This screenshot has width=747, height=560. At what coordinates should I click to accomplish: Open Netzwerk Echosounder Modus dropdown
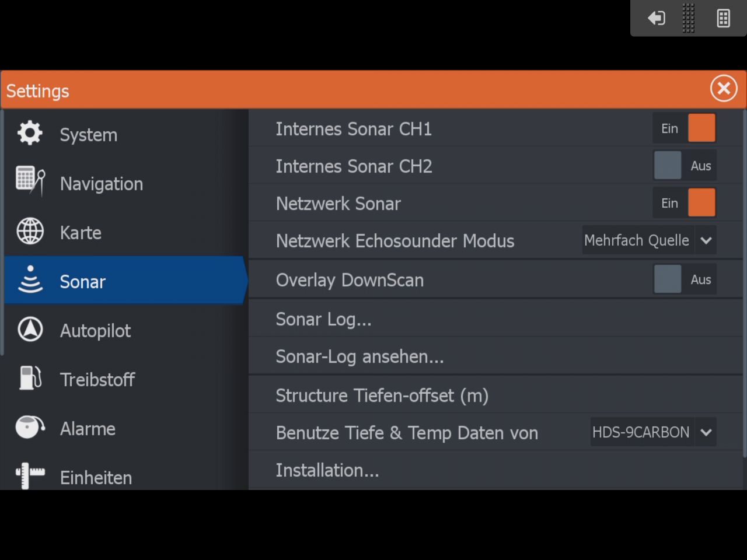point(649,240)
